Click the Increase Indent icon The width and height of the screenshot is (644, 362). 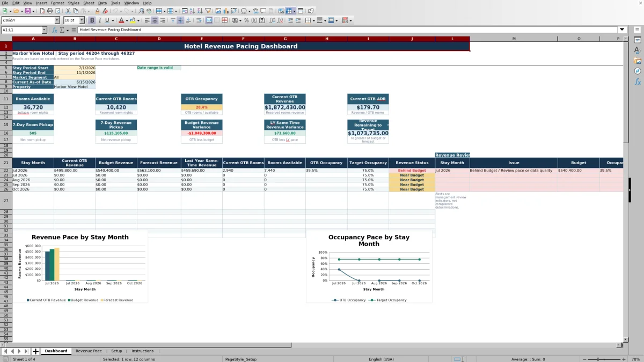(x=290, y=20)
